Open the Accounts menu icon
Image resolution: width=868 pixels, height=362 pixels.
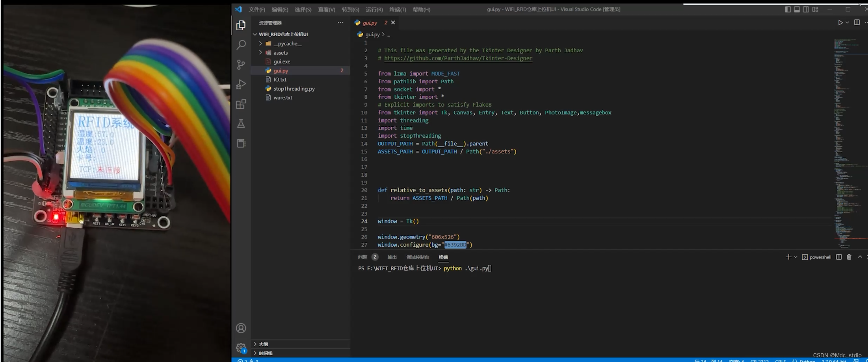[x=241, y=328]
